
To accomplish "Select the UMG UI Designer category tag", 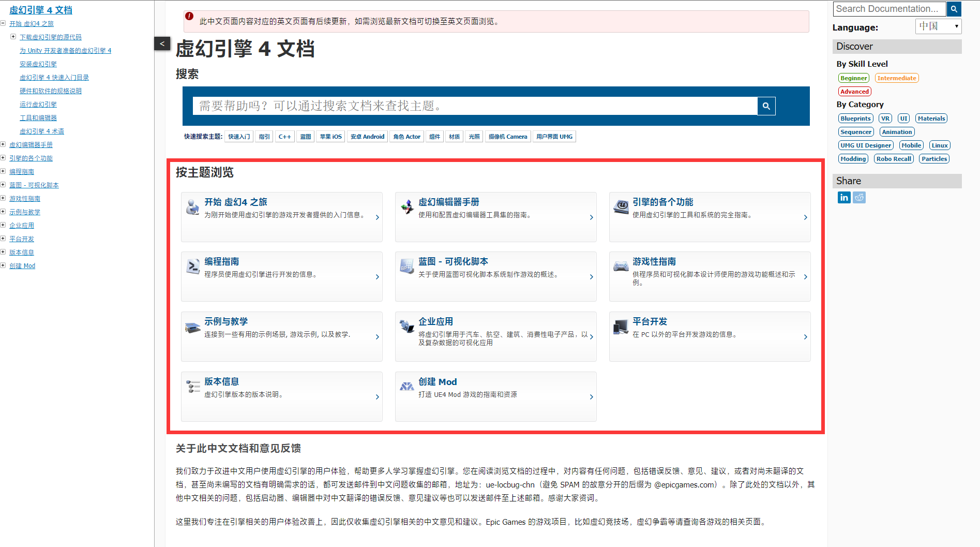I will [x=866, y=145].
